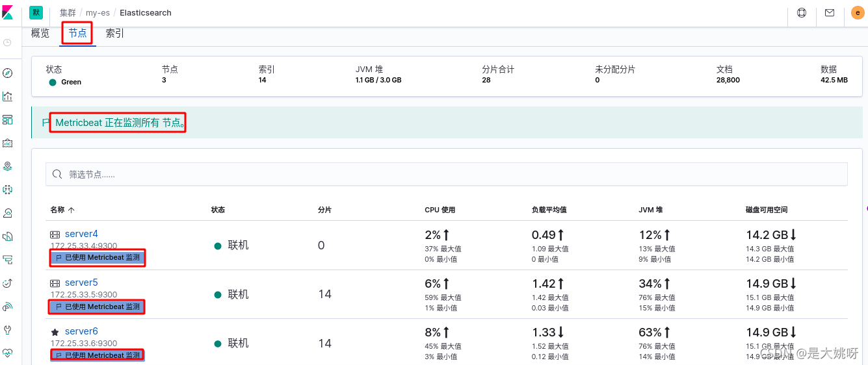
Task: Open the server4 node link
Action: coord(81,234)
